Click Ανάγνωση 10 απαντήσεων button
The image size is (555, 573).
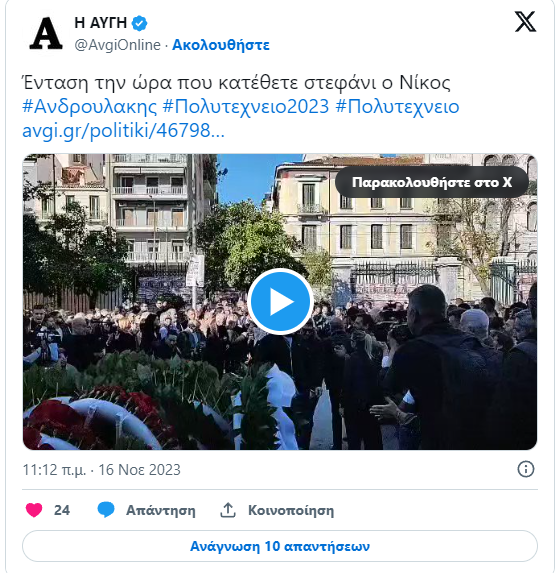(280, 546)
